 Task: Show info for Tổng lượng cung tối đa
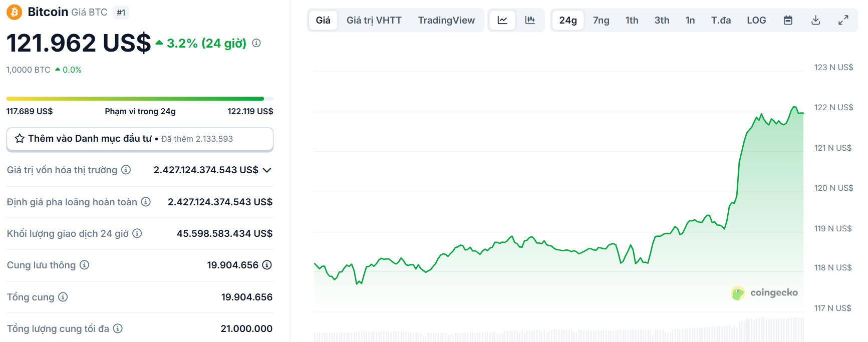tap(118, 328)
